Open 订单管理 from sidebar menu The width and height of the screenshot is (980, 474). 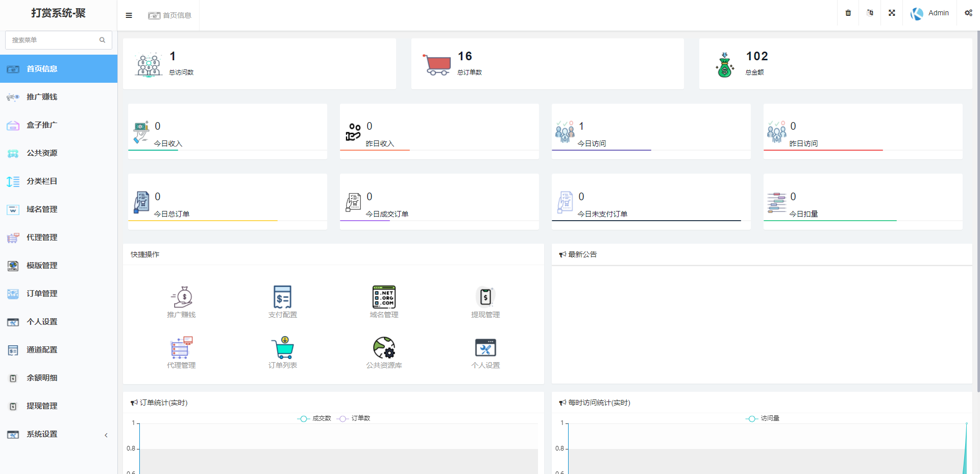tap(42, 294)
